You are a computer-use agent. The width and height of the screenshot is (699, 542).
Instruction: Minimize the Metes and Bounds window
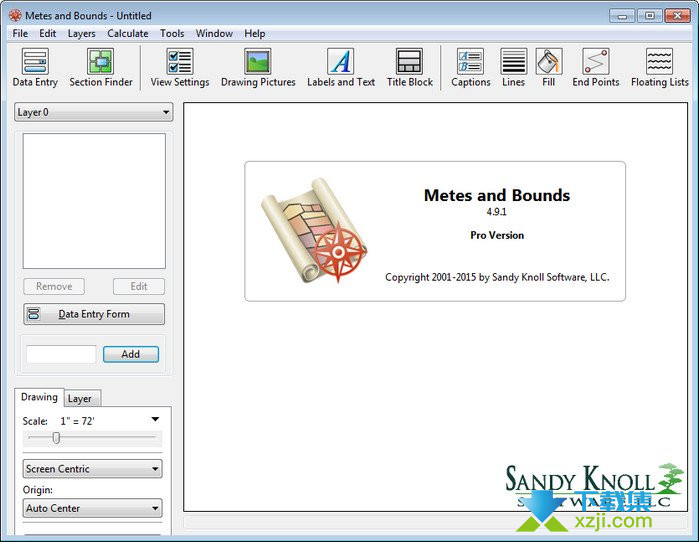pyautogui.click(x=622, y=16)
